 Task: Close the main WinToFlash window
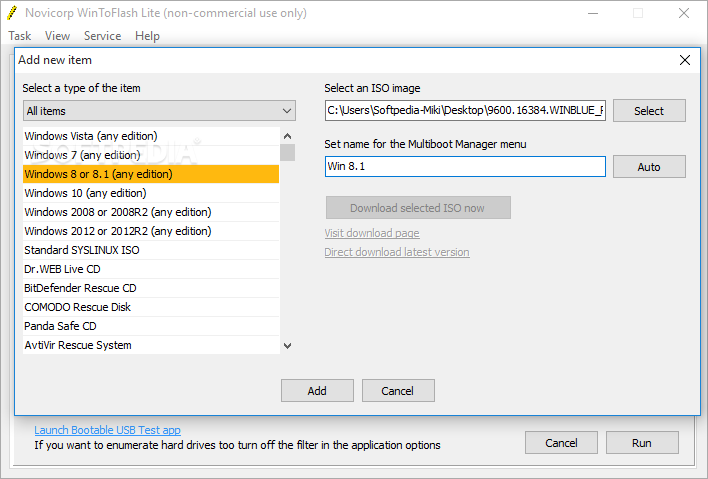684,13
